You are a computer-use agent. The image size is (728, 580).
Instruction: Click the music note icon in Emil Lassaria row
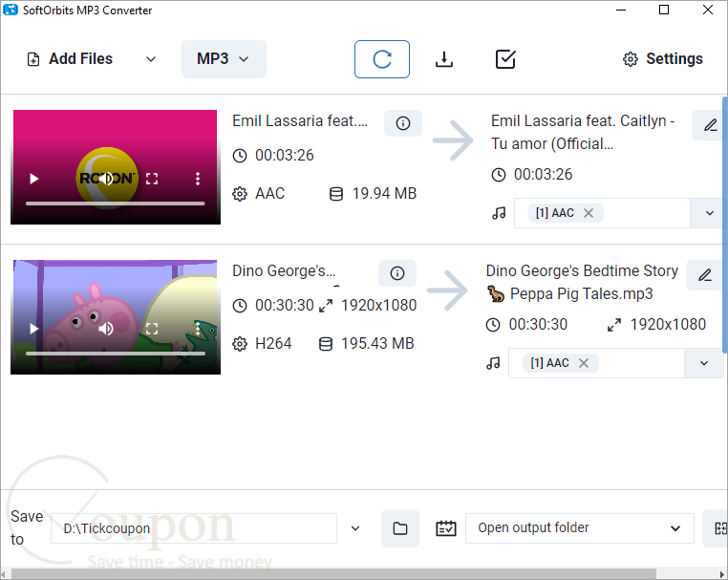point(499,213)
